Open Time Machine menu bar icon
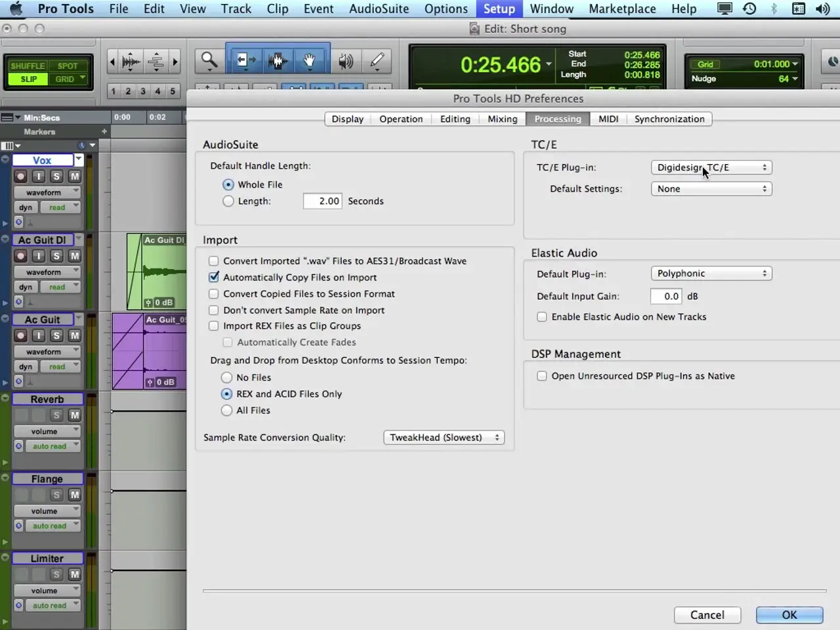Image resolution: width=840 pixels, height=630 pixels. pyautogui.click(x=749, y=9)
